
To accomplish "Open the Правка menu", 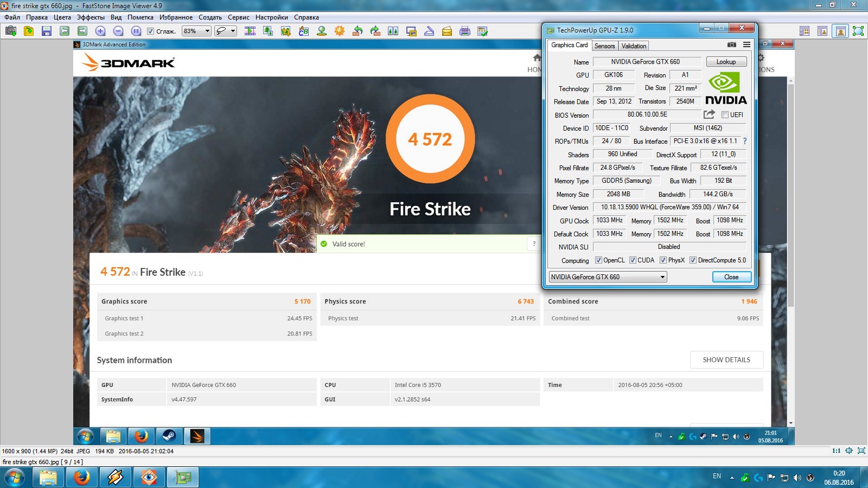I will 37,17.
